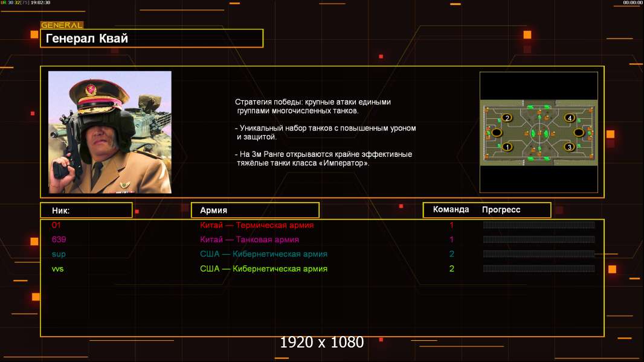Screen dimensions: 644x362
Task: Click 'Китай — Танковая армия' entry
Action: tap(250, 240)
